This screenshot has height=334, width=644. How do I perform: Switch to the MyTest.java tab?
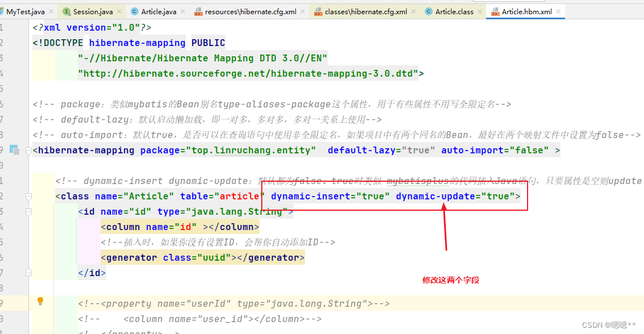(x=26, y=11)
